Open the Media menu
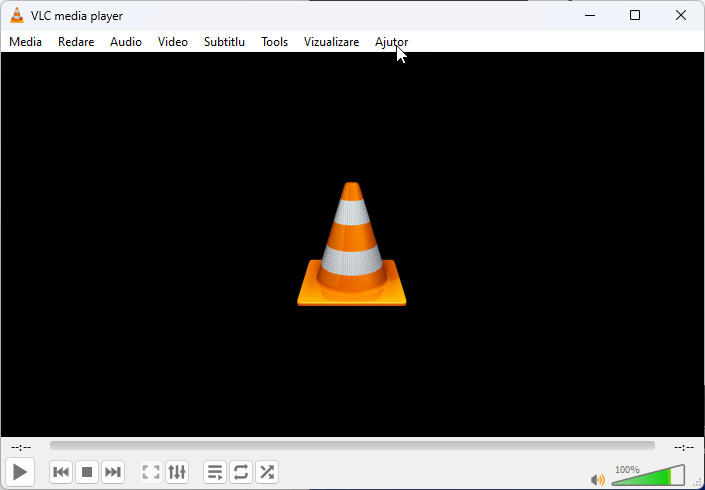The height and width of the screenshot is (490, 705). [x=26, y=42]
